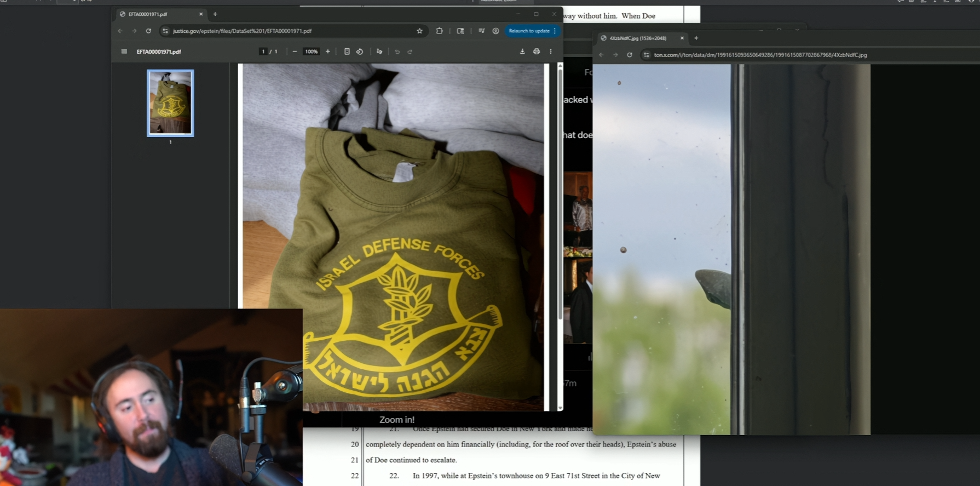Select the PDF draw annotation tool
This screenshot has height=486, width=980.
coord(379,52)
